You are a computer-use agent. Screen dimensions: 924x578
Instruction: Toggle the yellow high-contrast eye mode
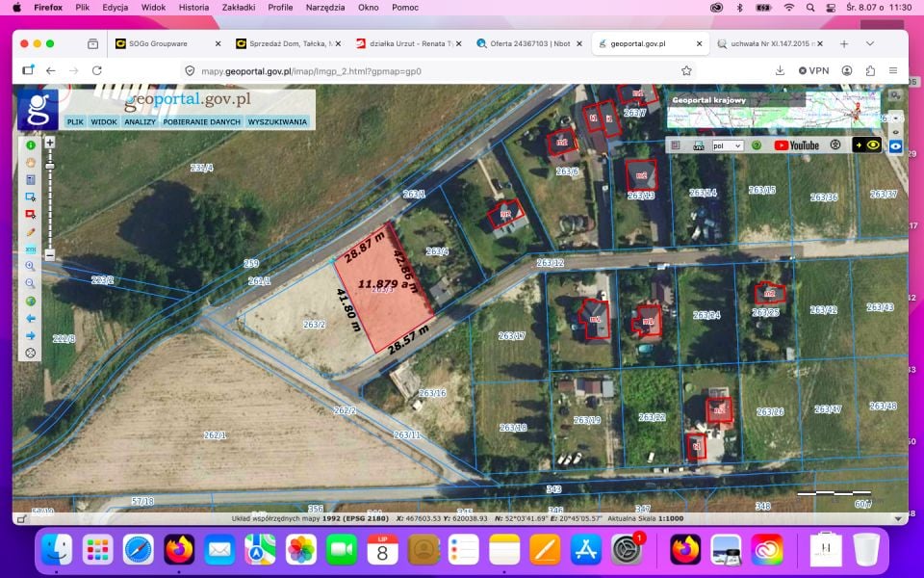click(x=867, y=145)
